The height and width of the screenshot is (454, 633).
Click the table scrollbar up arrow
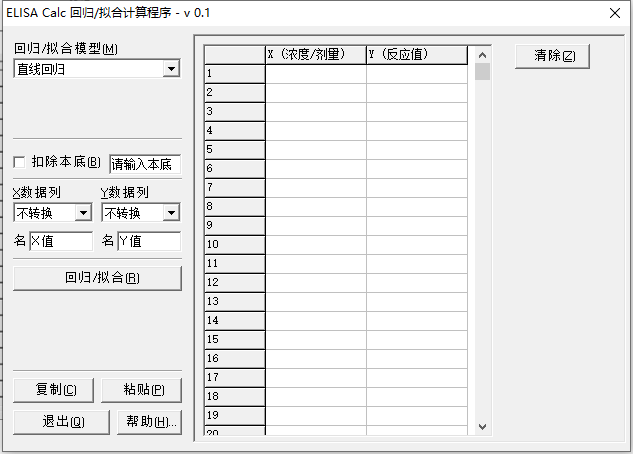[x=482, y=54]
